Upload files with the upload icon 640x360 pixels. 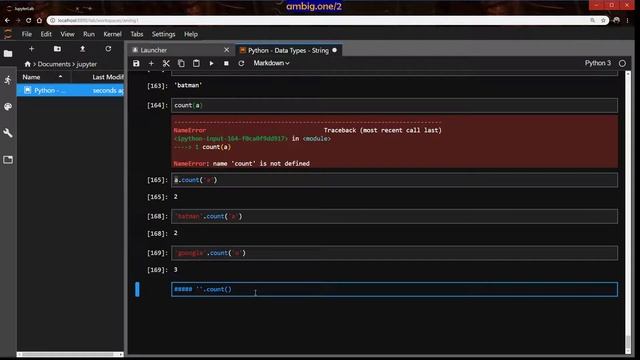(x=82, y=49)
